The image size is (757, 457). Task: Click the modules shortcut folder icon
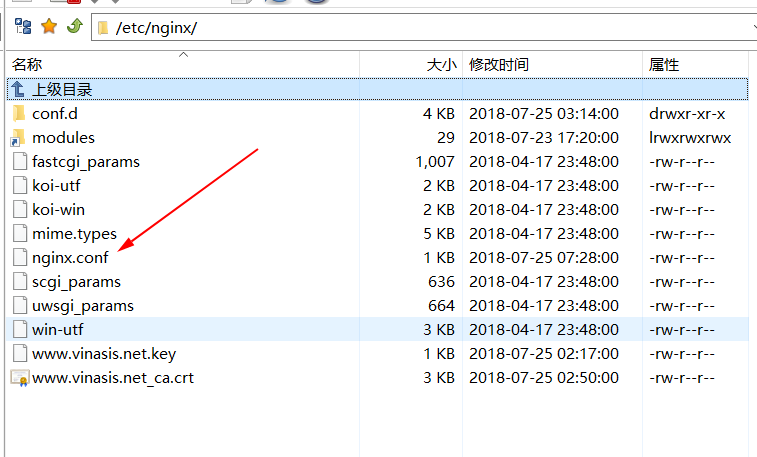18,138
